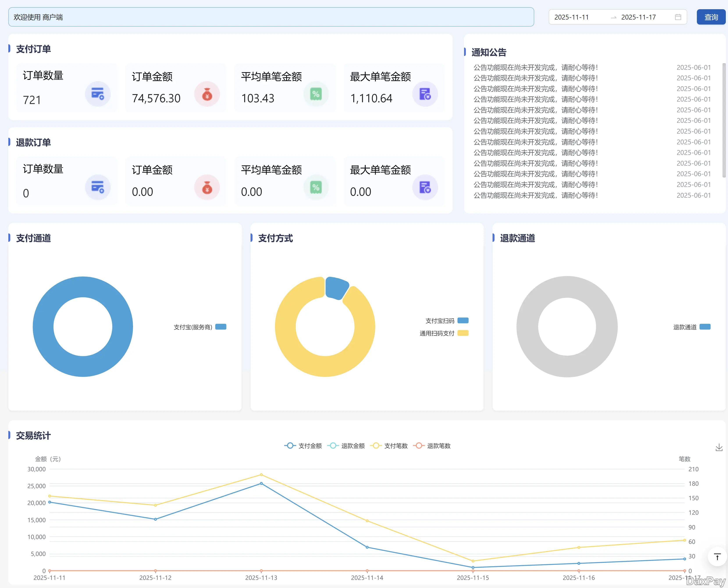Click the green percentage icon on 平均单笔金额 card
The image size is (728, 588).
tap(316, 94)
